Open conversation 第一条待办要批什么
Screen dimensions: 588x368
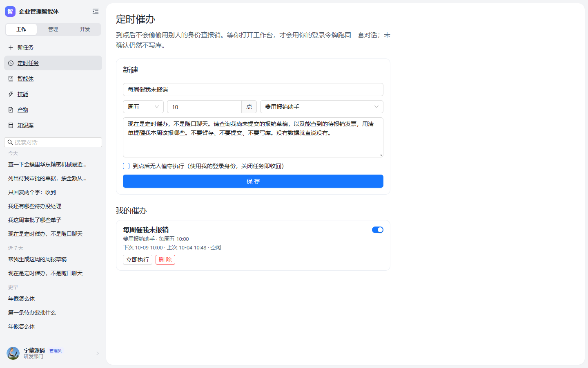32,312
